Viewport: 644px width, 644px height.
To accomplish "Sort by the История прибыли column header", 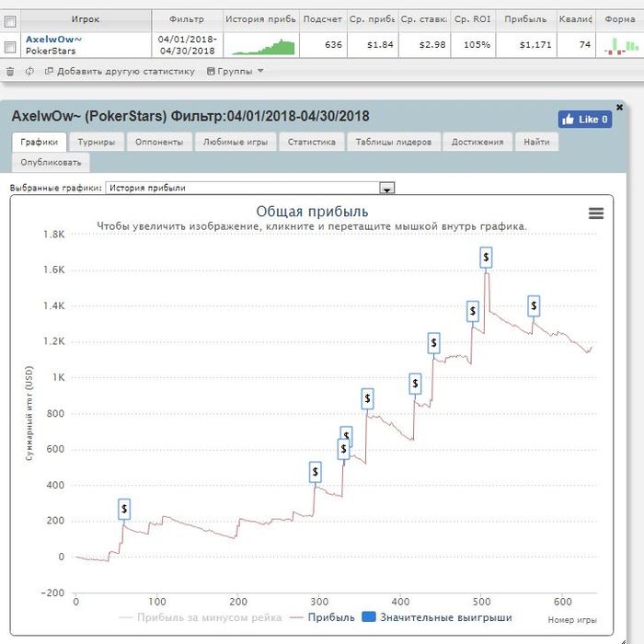I will [x=260, y=19].
